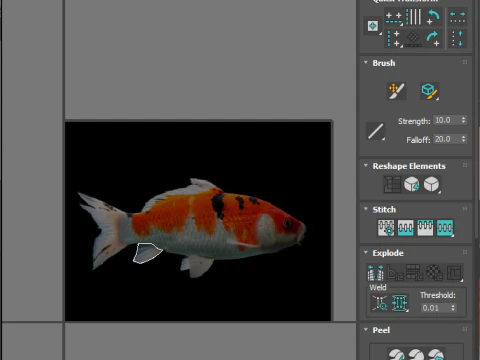
Task: Click the Straighten Selection icon
Action: [392, 184]
